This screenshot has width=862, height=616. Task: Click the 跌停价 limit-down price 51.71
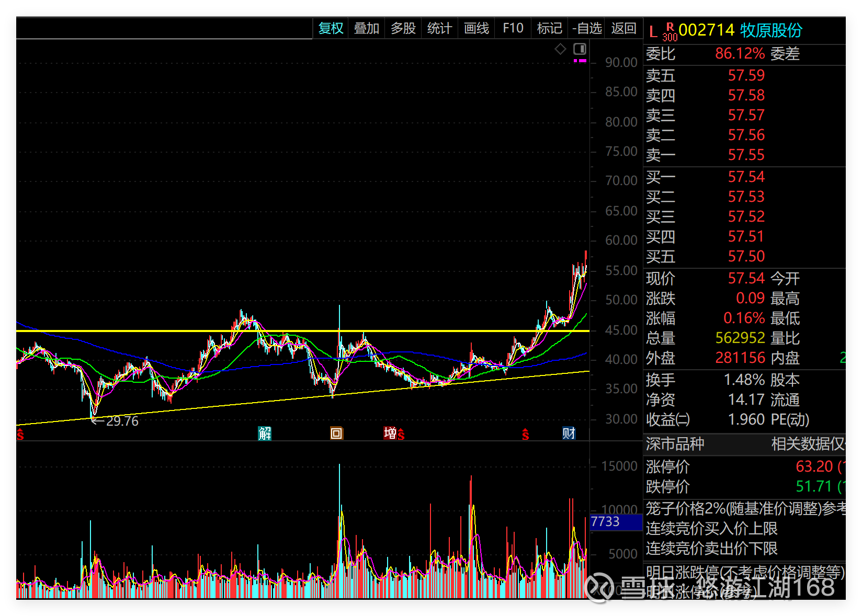[x=814, y=486]
